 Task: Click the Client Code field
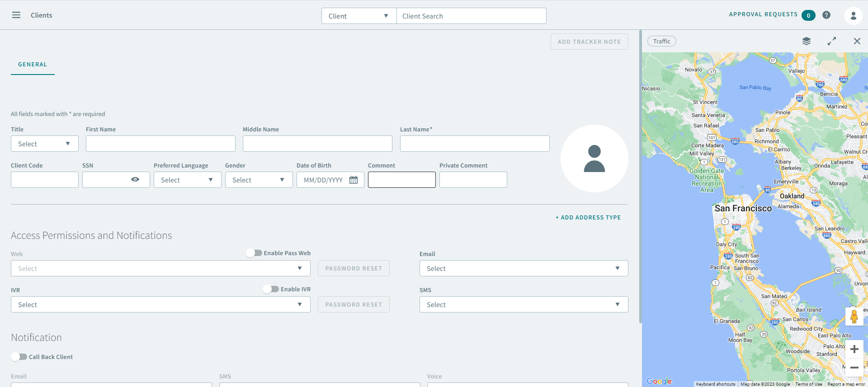pos(45,180)
